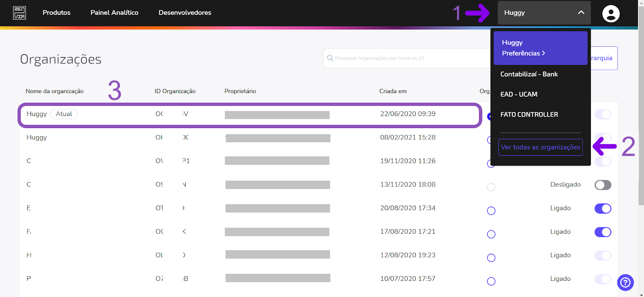644x297 pixels.
Task: Click the date 10/07/2020 17:57
Action: (408, 278)
